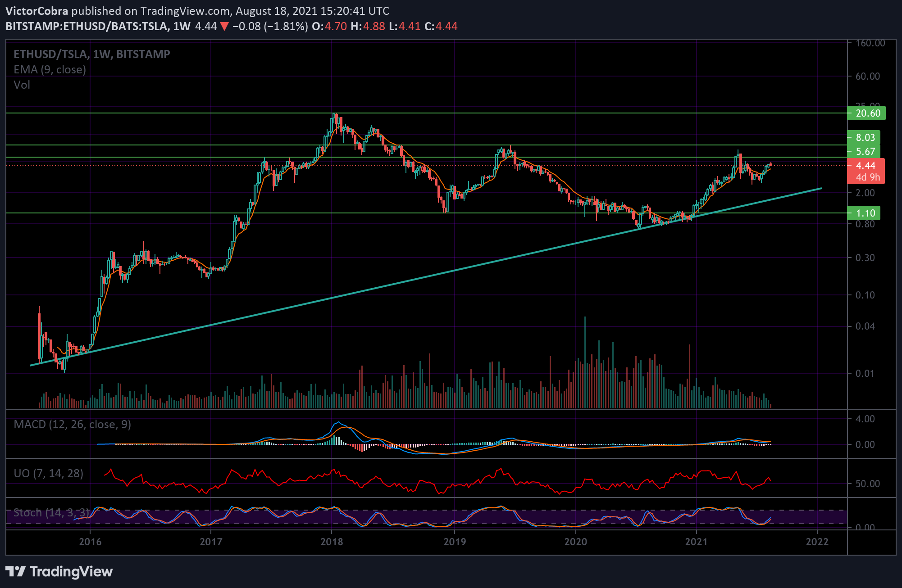Click the 1.10 green price label
902x588 pixels.
864,213
